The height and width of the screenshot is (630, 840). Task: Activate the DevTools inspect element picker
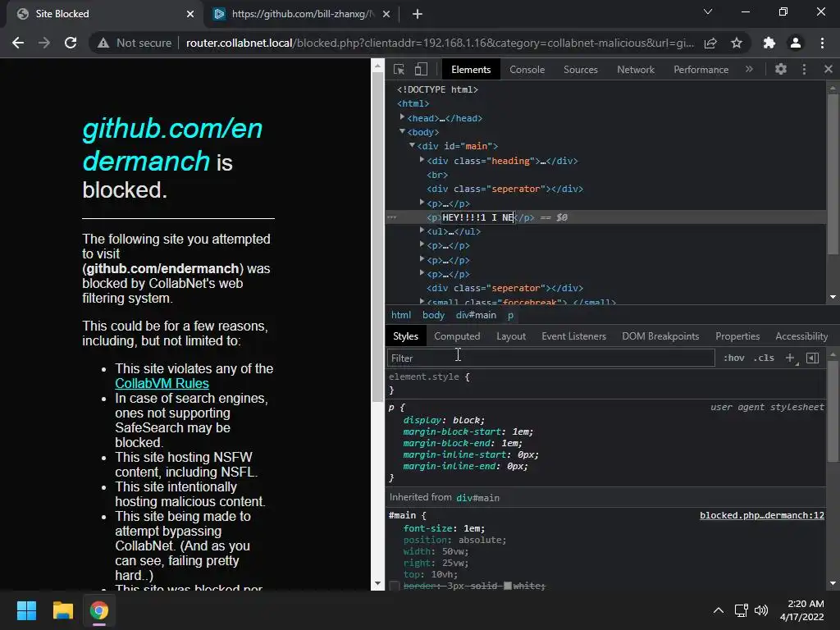(x=399, y=69)
